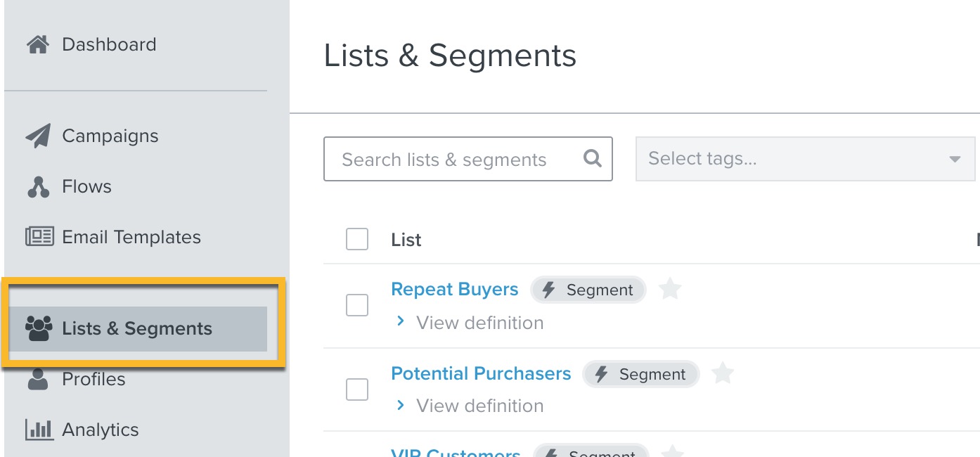Open the Potential Purchasers segment link
Screen dimensions: 980x457
pyautogui.click(x=481, y=373)
